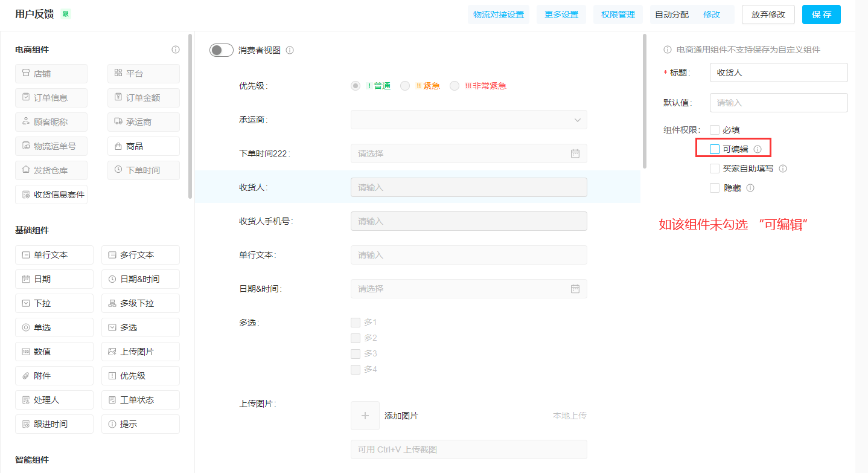
Task: Click the 默认值 input field
Action: click(779, 103)
